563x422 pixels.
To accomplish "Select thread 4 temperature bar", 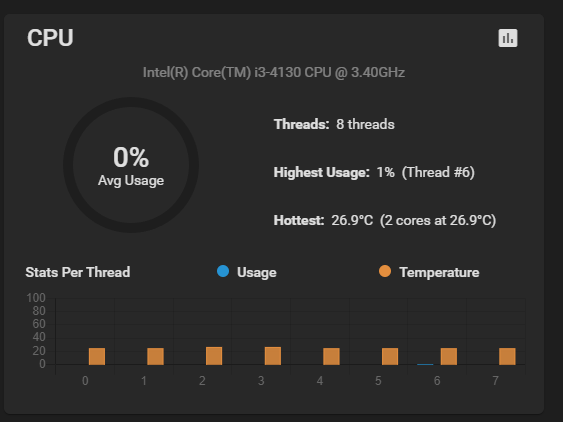I will coord(331,356).
